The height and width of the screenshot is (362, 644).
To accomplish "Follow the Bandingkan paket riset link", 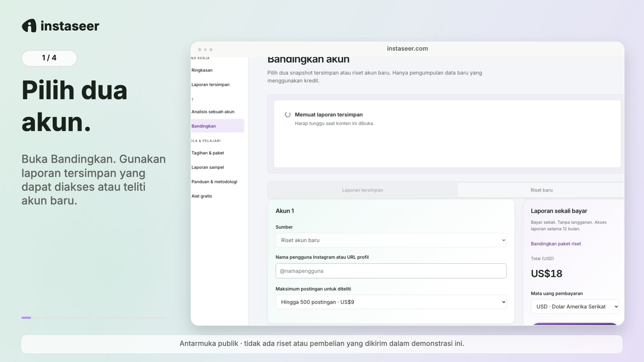I will [x=556, y=244].
